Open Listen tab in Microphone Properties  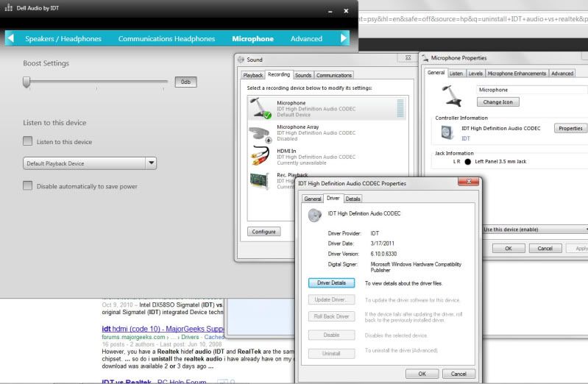click(456, 74)
